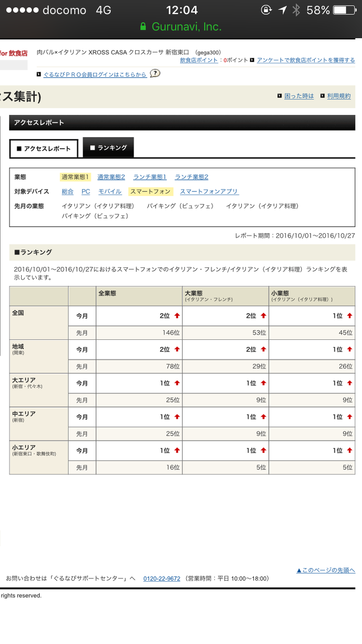Screen dimensions: 362x644
Task: Choose PC device filter
Action: pyautogui.click(x=86, y=192)
